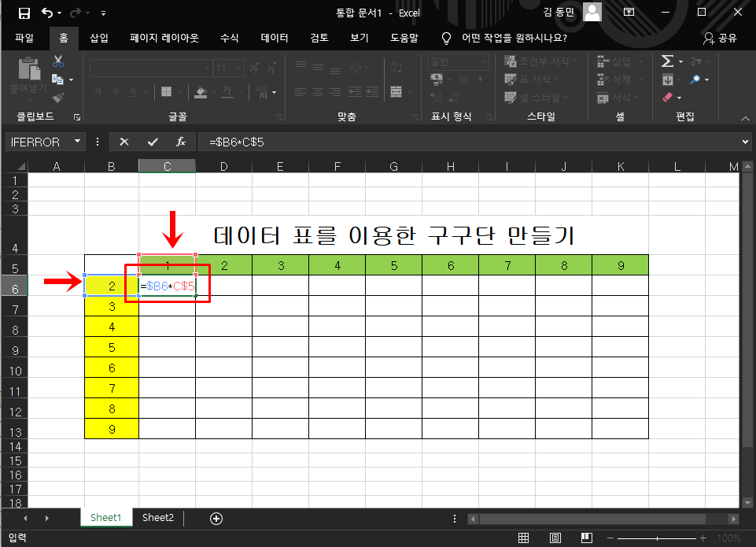Click the green header cell containing 5
Image resolution: width=756 pixels, height=547 pixels.
click(394, 265)
